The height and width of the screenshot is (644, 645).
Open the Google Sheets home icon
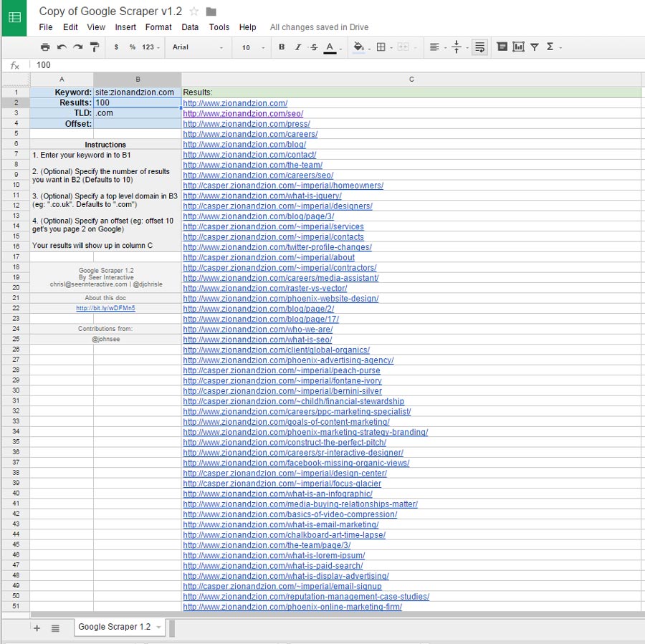point(14,17)
